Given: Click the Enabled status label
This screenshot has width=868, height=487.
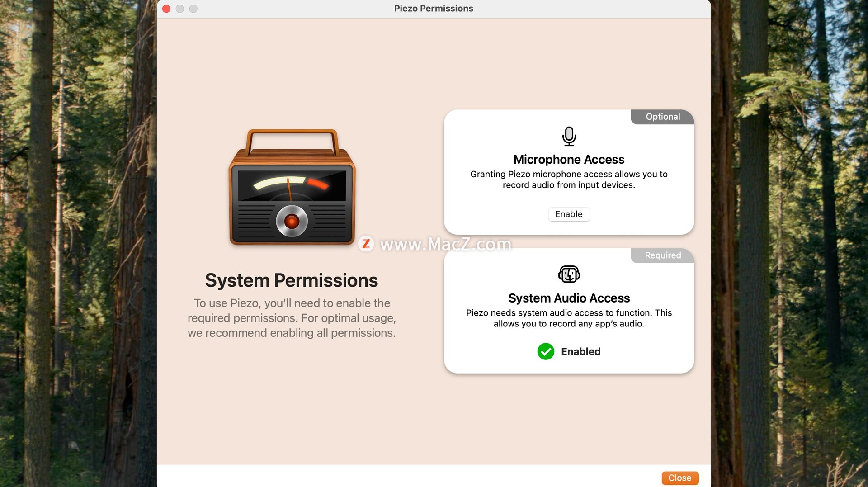Looking at the screenshot, I should [x=580, y=352].
